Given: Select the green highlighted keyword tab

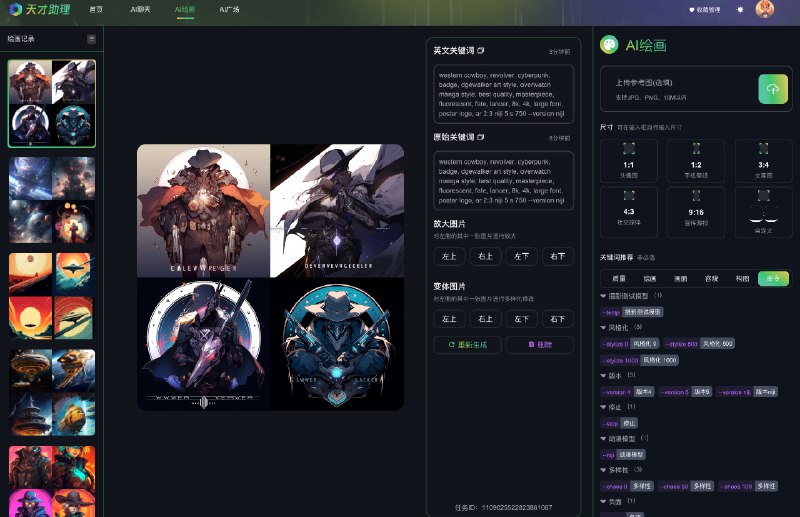Looking at the screenshot, I should [773, 278].
